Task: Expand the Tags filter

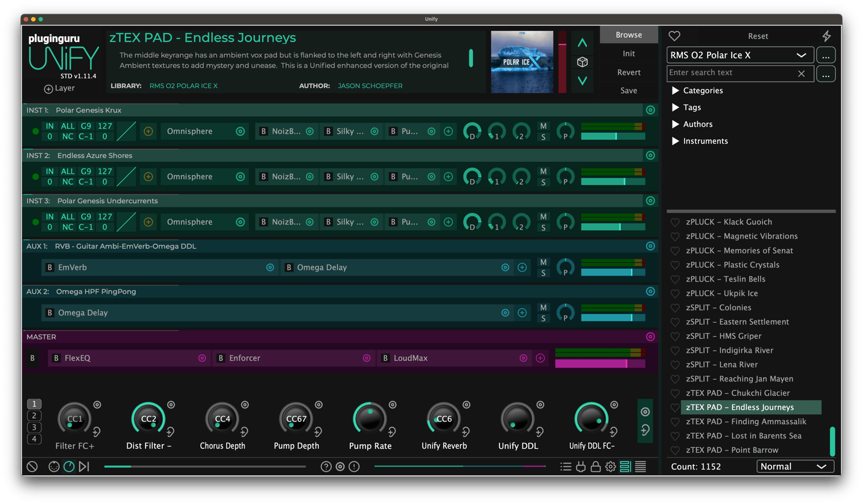Action: click(675, 108)
